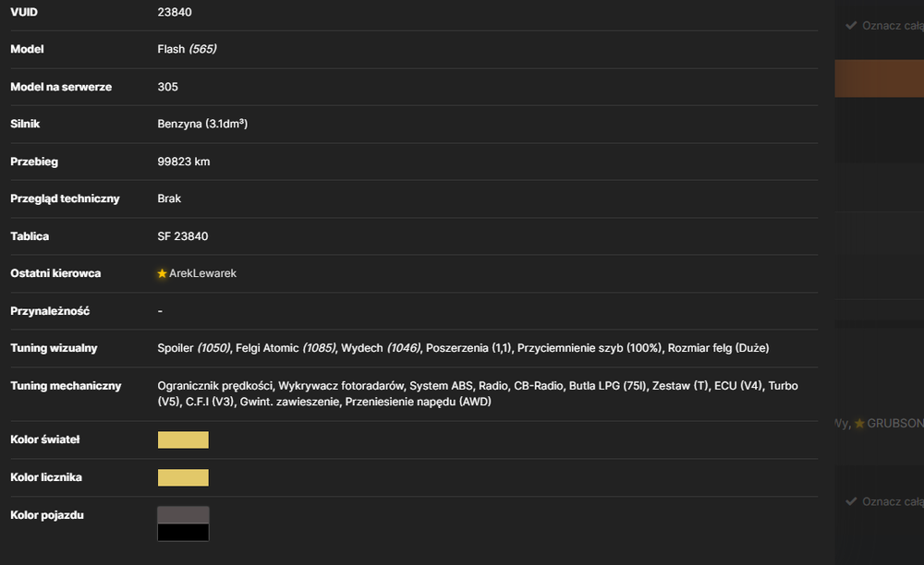Click the Kolor świateł label

(44, 439)
